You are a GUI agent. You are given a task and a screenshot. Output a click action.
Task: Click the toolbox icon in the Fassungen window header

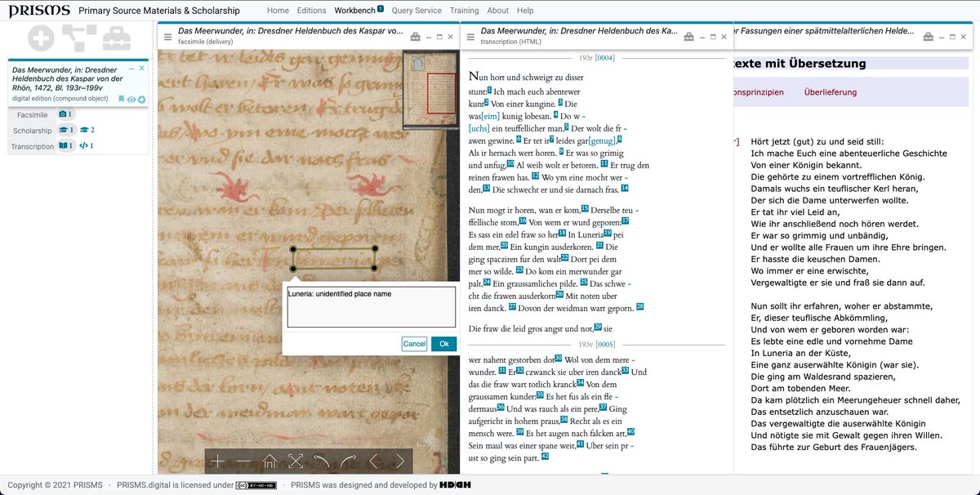click(929, 37)
